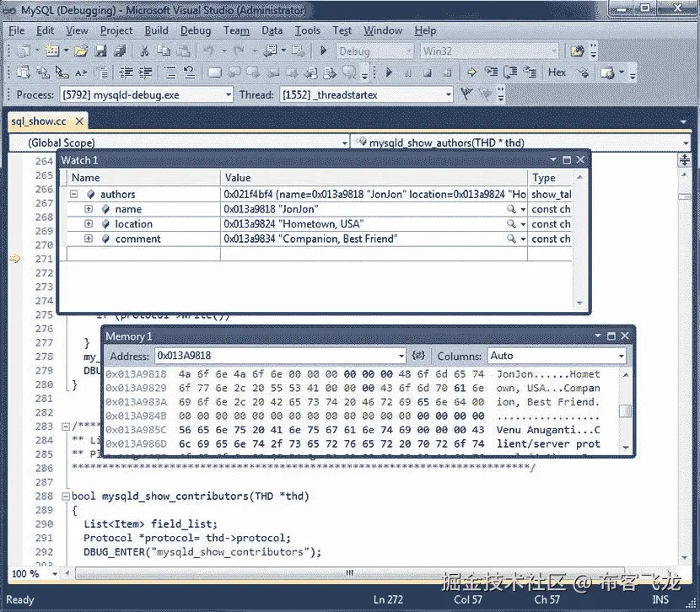Image resolution: width=700 pixels, height=612 pixels.
Task: Cut selection with the scissors icon
Action: (x=143, y=51)
